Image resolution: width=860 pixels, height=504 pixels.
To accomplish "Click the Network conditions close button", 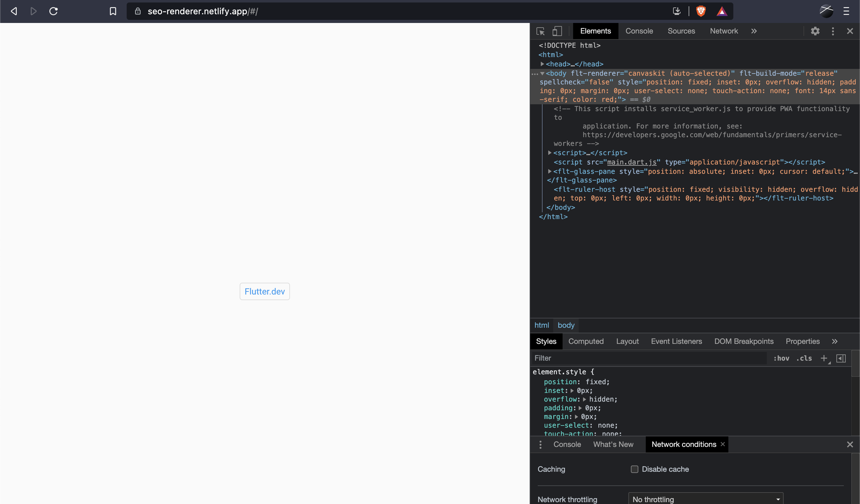I will pyautogui.click(x=722, y=444).
